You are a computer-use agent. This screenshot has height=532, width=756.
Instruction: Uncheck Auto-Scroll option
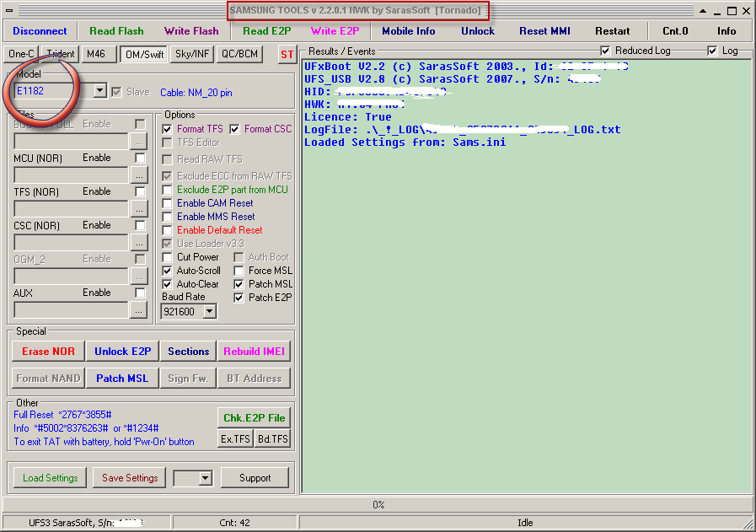coord(168,271)
